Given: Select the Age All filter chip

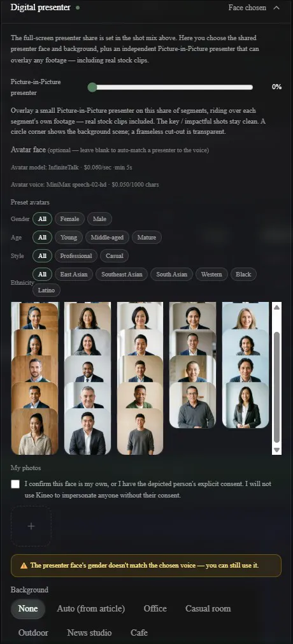Looking at the screenshot, I should pos(42,238).
